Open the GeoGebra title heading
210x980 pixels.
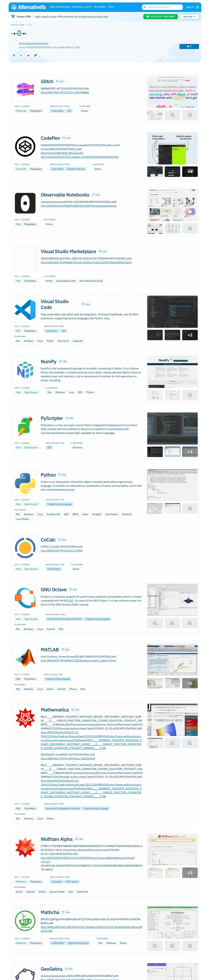52,969
